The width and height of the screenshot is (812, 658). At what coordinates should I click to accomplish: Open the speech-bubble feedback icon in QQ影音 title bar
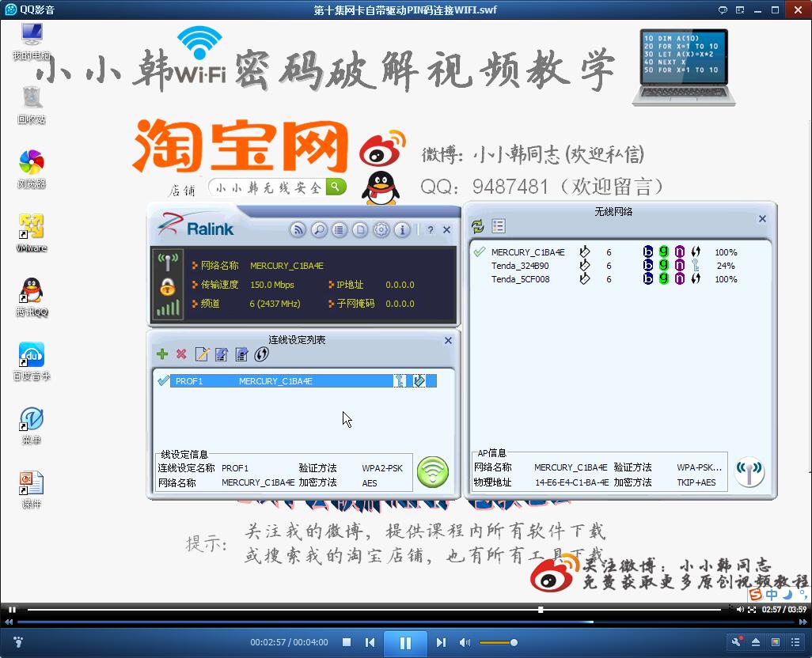(x=723, y=9)
